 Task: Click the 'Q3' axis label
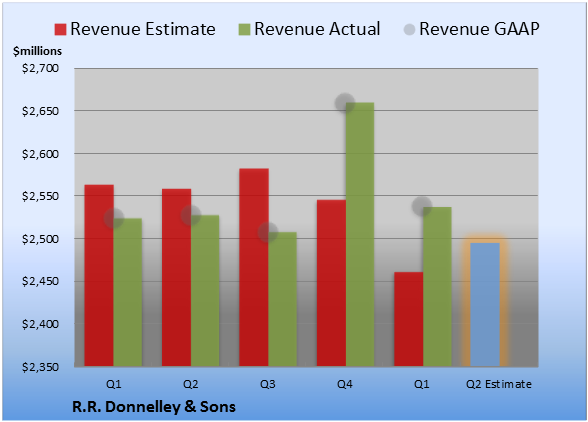[x=268, y=384]
